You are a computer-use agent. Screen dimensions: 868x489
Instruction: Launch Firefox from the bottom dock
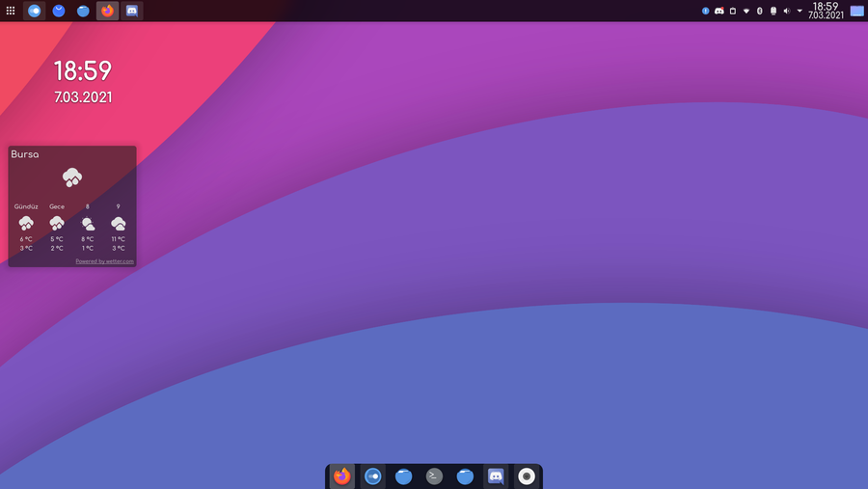(342, 475)
